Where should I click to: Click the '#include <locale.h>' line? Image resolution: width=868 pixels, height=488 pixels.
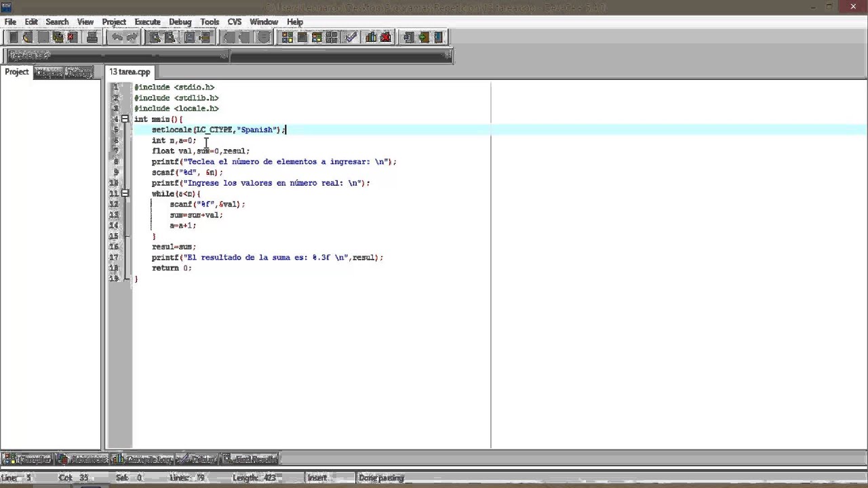176,108
